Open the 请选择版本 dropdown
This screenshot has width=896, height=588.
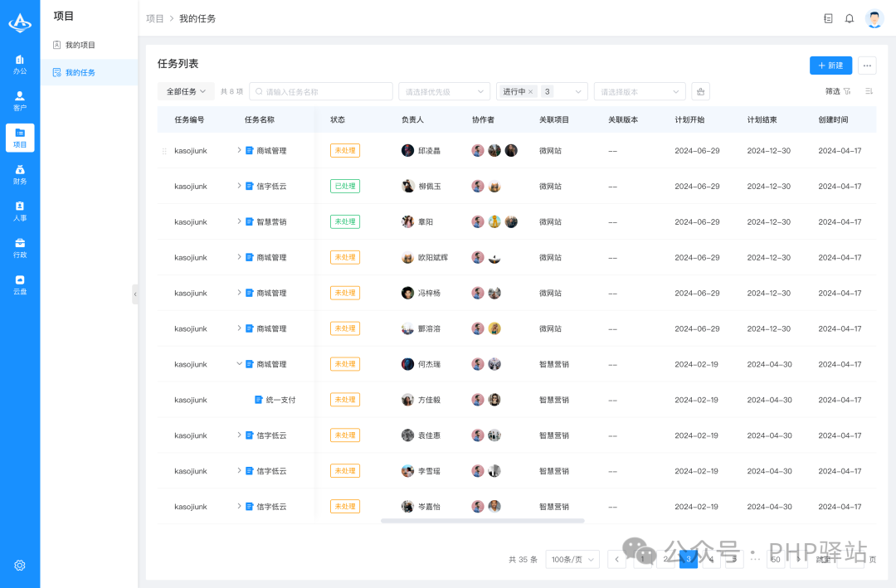[640, 91]
